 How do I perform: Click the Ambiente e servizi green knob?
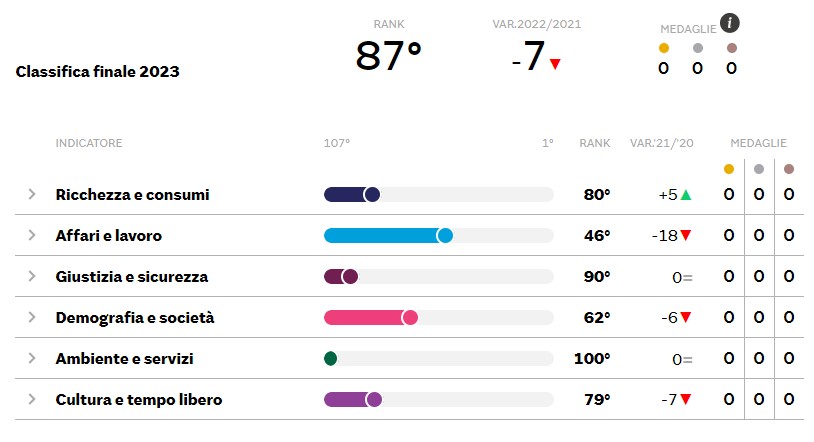331,358
